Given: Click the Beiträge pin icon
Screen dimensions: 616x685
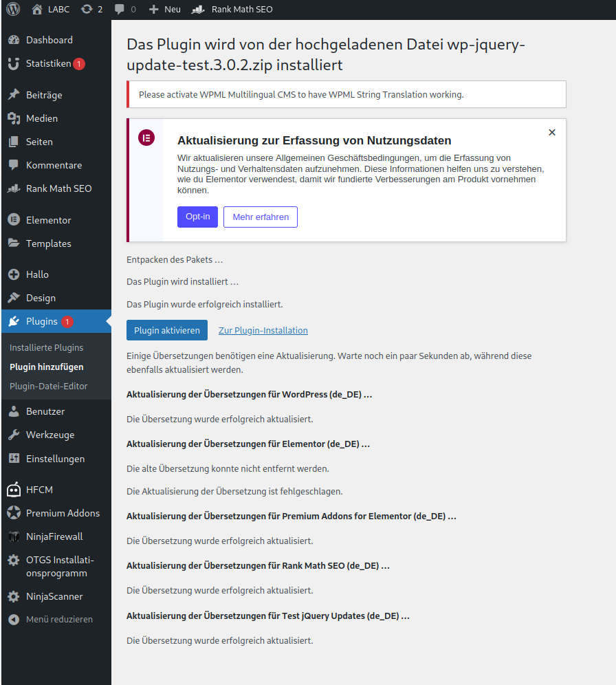Looking at the screenshot, I should point(14,95).
